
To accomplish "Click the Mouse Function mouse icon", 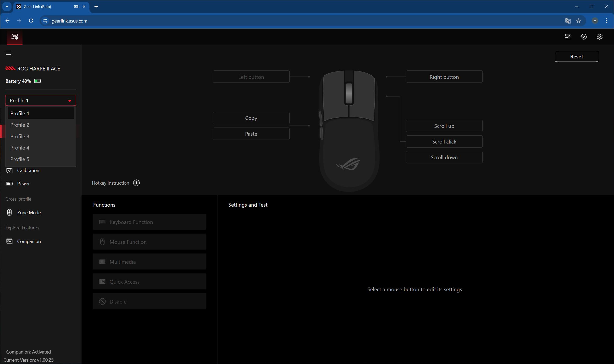I will [x=102, y=242].
